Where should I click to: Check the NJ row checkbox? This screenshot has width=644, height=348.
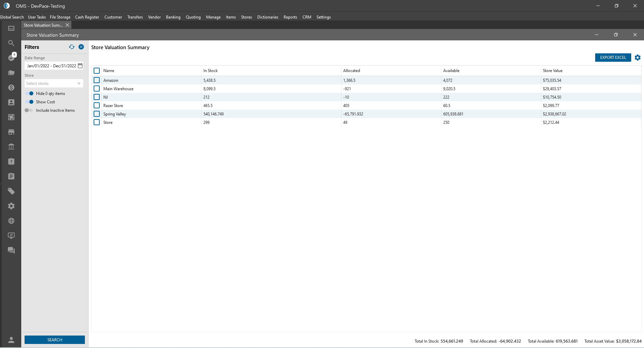(x=97, y=97)
